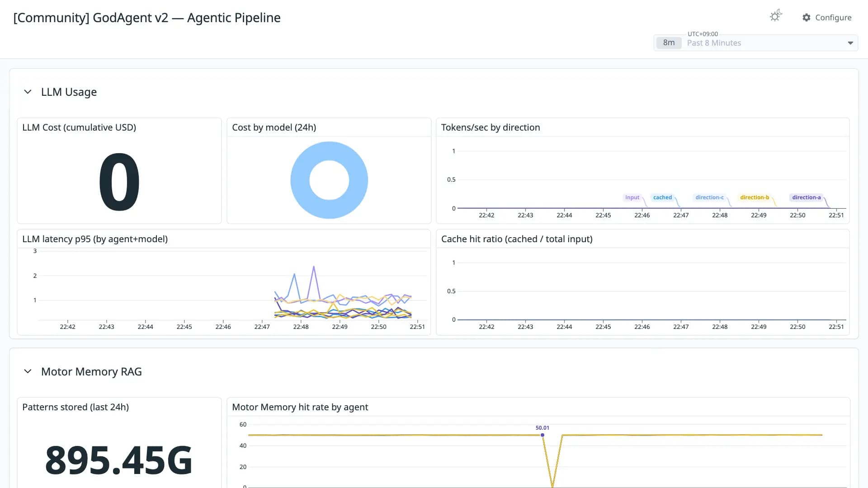Click the LLM Cost (cumulative USD) title
The width and height of the screenshot is (868, 488).
coord(79,127)
